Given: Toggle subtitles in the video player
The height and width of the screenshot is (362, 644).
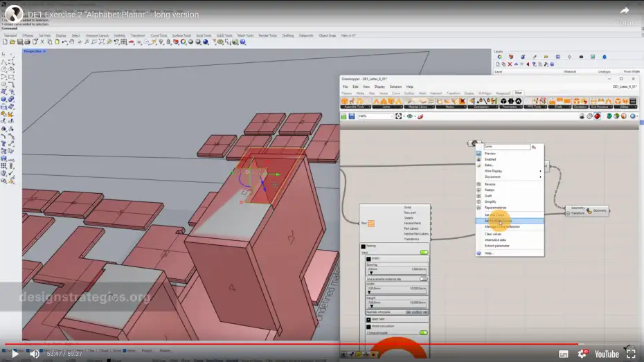Looking at the screenshot, I should (x=564, y=354).
